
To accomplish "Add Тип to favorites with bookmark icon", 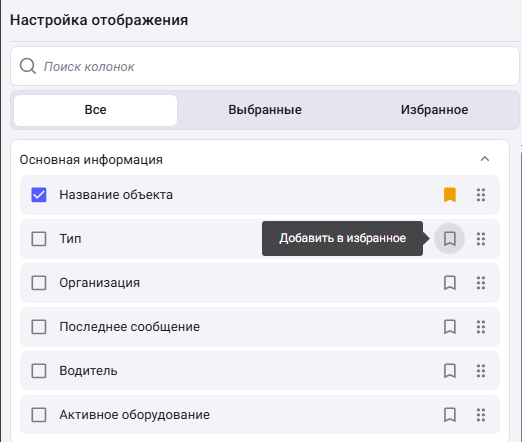I will point(449,239).
